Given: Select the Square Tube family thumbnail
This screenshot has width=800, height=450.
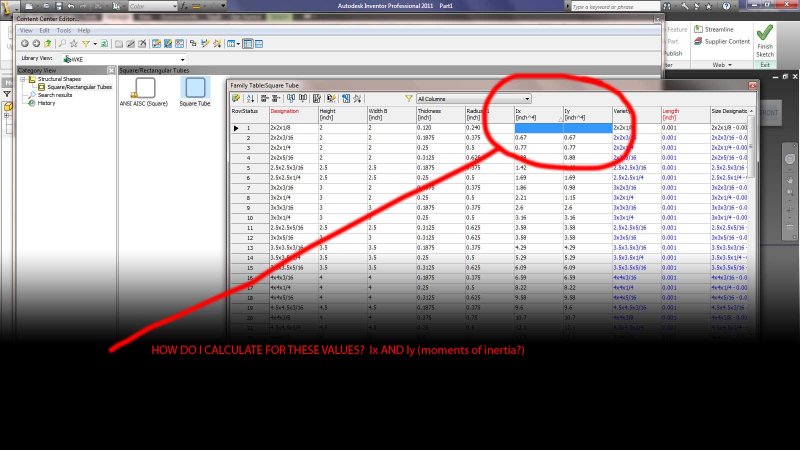Looking at the screenshot, I should click(x=195, y=92).
